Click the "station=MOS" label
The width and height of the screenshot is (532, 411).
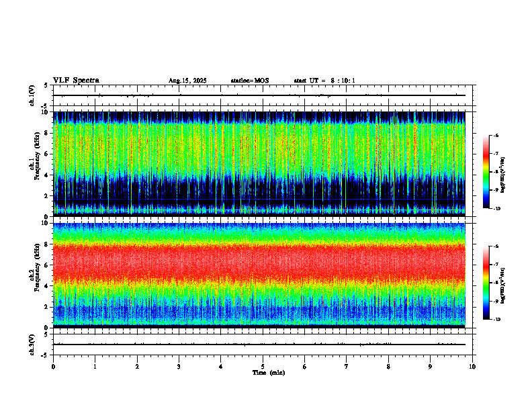(250, 81)
